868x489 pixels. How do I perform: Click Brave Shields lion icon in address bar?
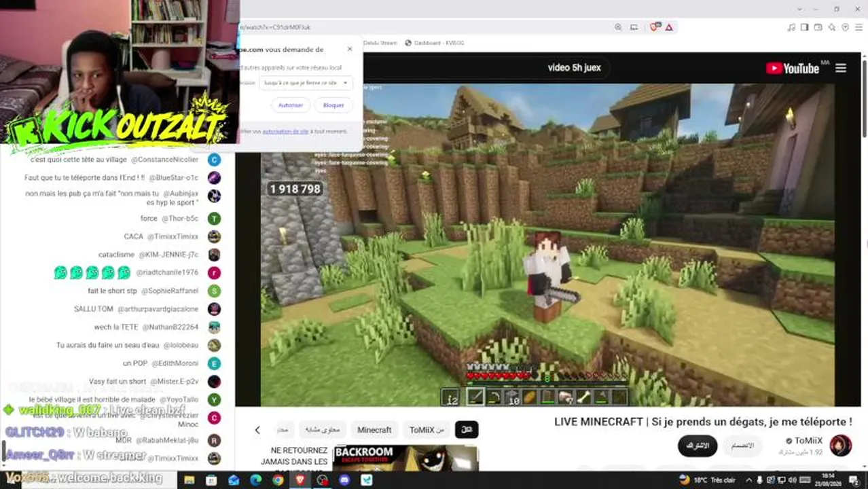coord(654,27)
